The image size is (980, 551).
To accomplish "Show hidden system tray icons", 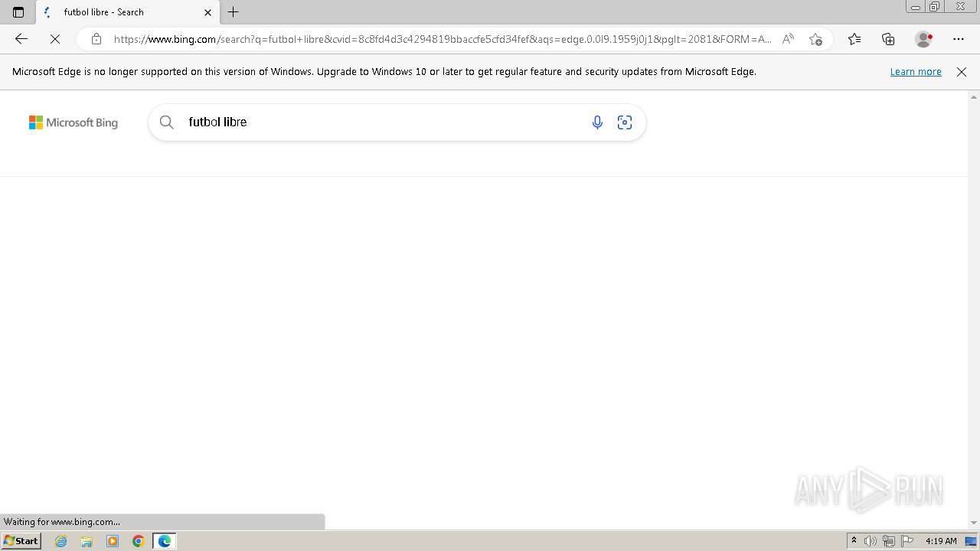I will (x=854, y=541).
